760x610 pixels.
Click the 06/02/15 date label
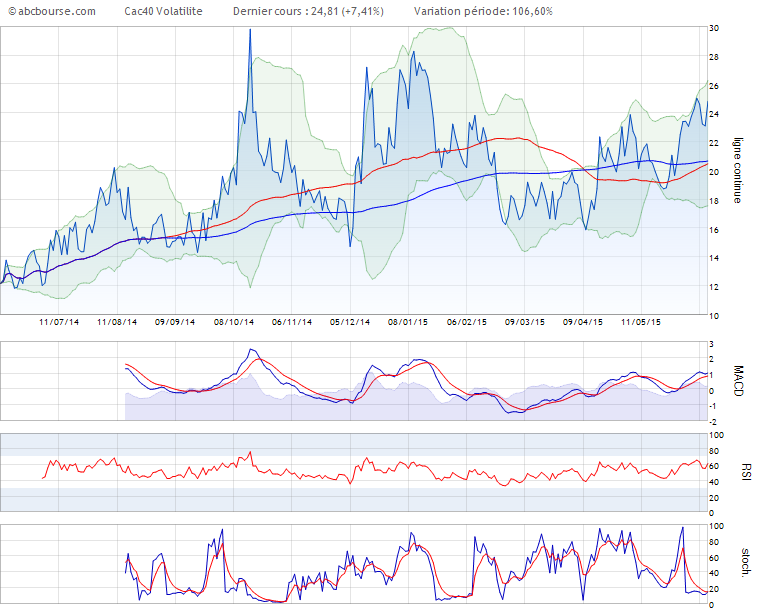click(x=467, y=322)
